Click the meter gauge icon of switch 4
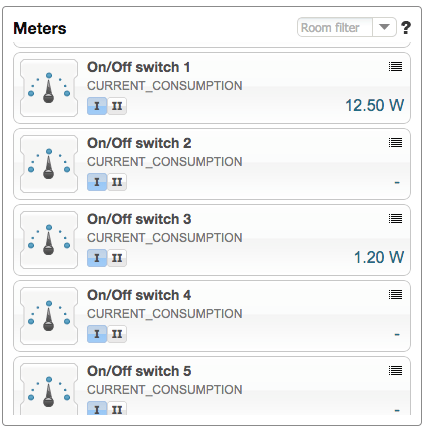 [49, 316]
